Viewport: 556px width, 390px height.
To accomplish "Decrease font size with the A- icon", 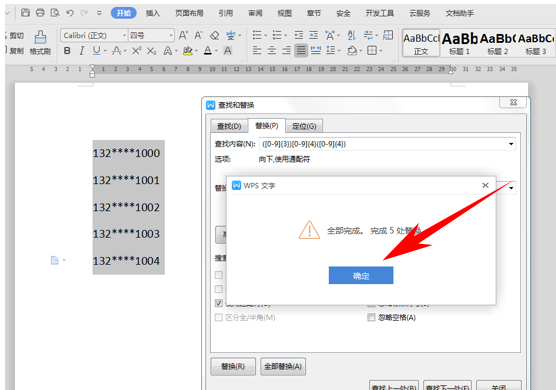I will pos(199,35).
